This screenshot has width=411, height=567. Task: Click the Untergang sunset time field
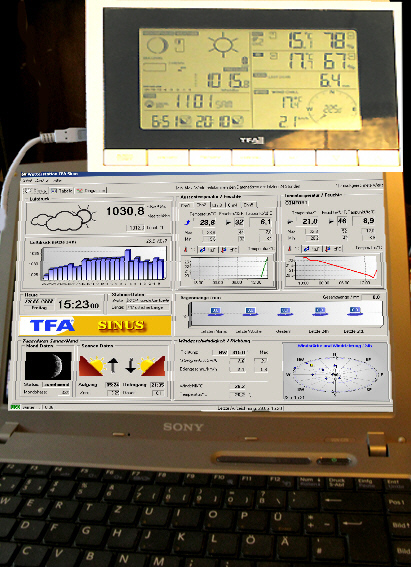pyautogui.click(x=158, y=385)
